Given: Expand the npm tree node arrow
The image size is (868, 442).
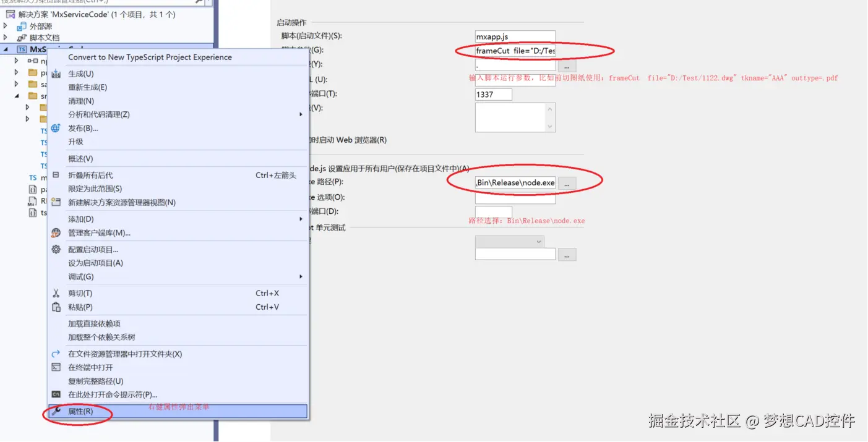Looking at the screenshot, I should point(17,61).
